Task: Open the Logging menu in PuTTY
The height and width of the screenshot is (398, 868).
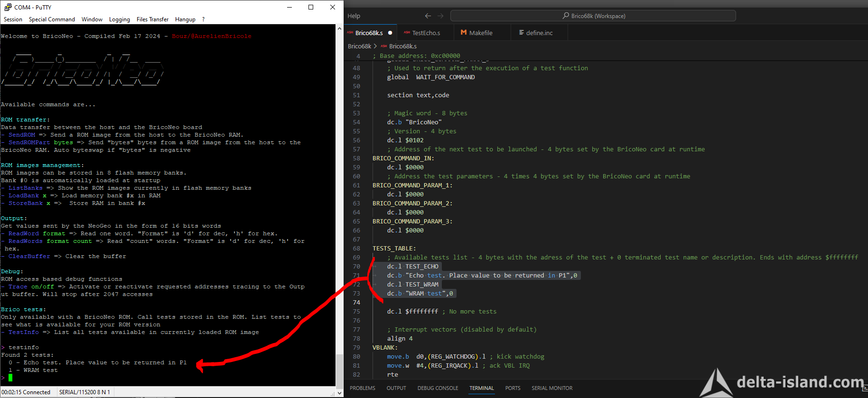Action: 119,19
